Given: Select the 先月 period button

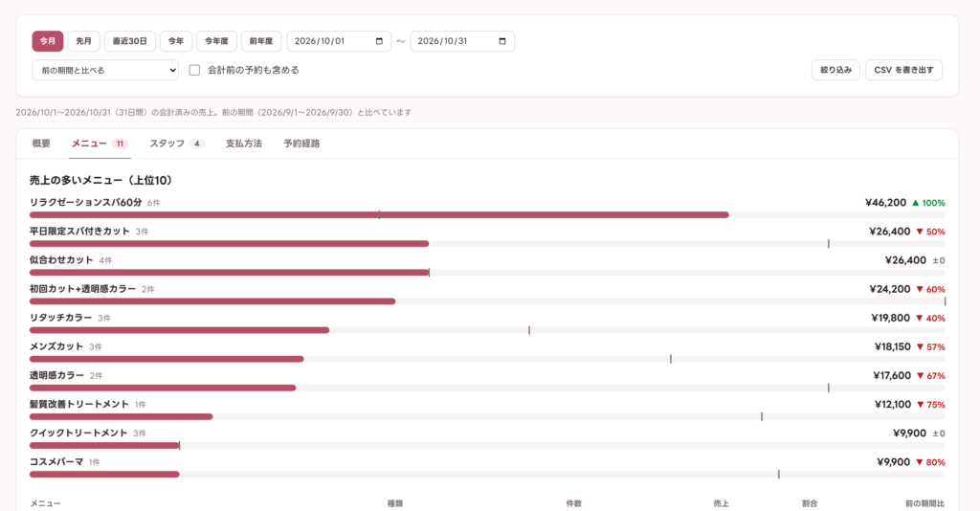Looking at the screenshot, I should pos(84,41).
